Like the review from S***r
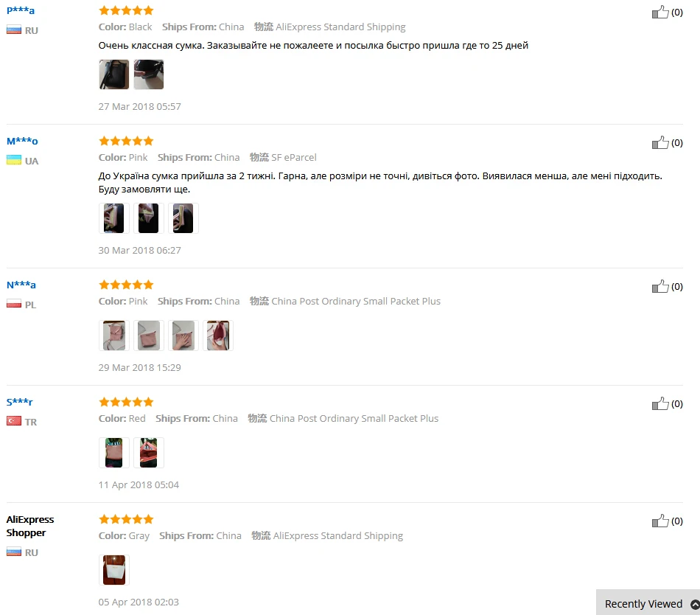Image resolution: width=700 pixels, height=615 pixels. pos(660,404)
